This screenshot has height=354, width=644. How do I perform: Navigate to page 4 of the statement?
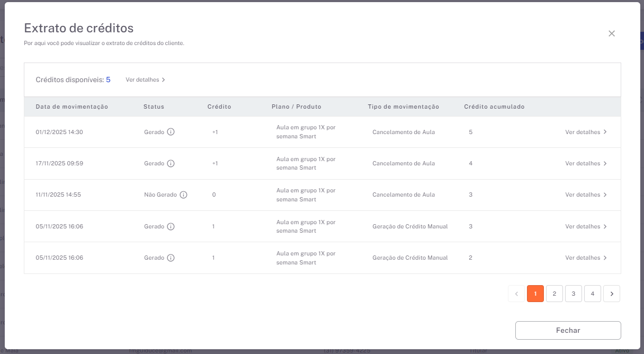(593, 294)
